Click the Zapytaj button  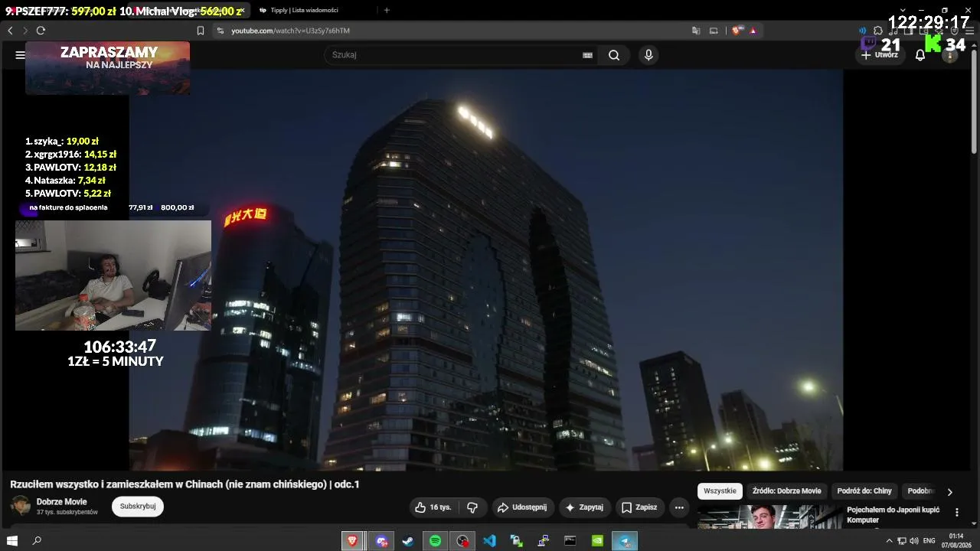584,507
